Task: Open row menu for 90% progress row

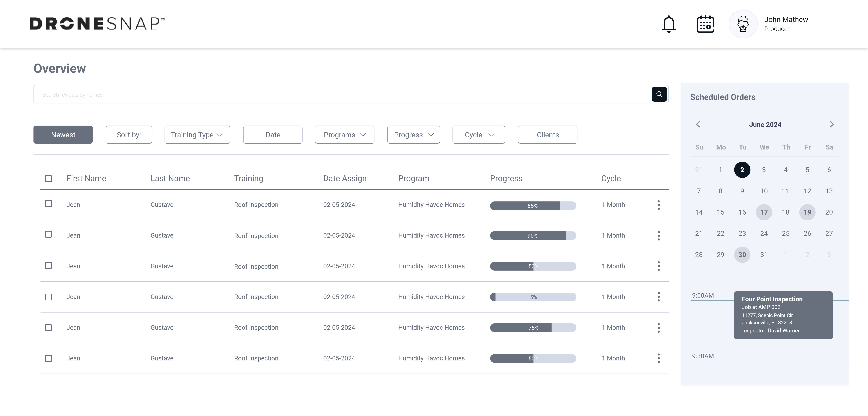Action: [x=658, y=236]
